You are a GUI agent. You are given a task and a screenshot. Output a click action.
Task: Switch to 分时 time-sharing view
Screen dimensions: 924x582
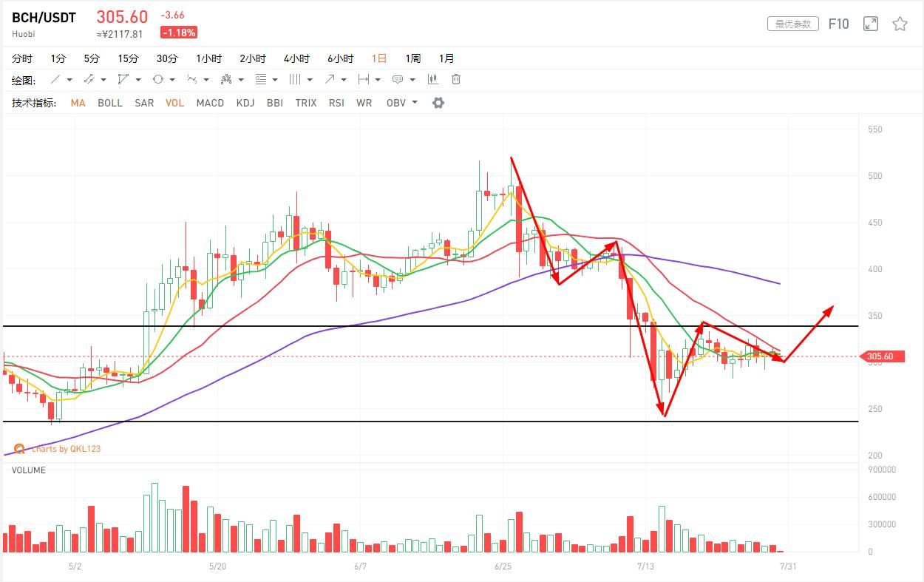[22, 58]
